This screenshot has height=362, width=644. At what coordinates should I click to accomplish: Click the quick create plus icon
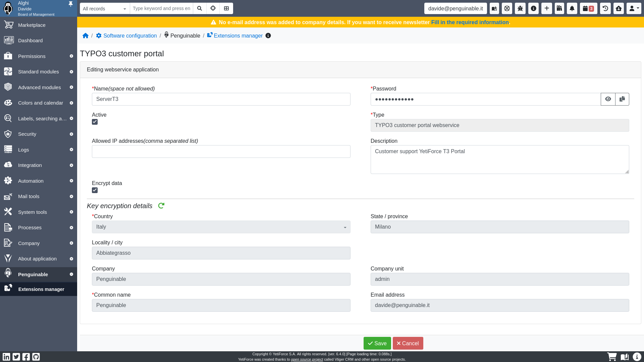(547, 8)
